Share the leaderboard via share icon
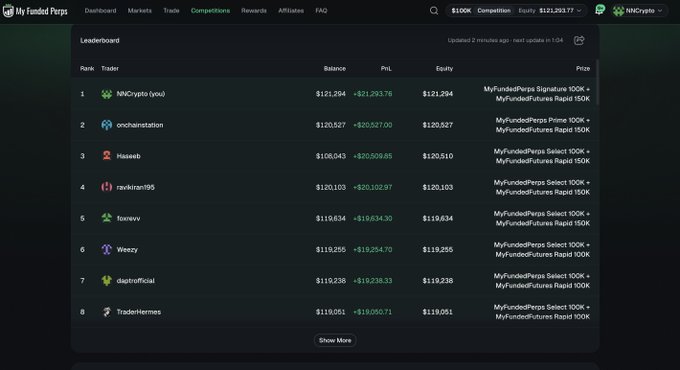The width and height of the screenshot is (680, 370). 579,40
